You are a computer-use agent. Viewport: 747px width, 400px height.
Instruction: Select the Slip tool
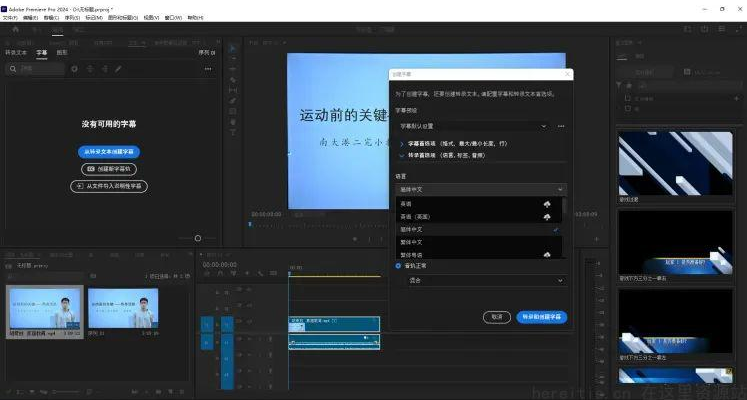233,90
